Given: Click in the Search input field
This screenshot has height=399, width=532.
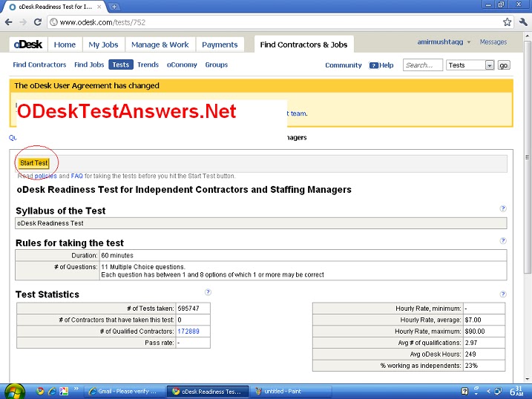Looking at the screenshot, I should click(423, 65).
